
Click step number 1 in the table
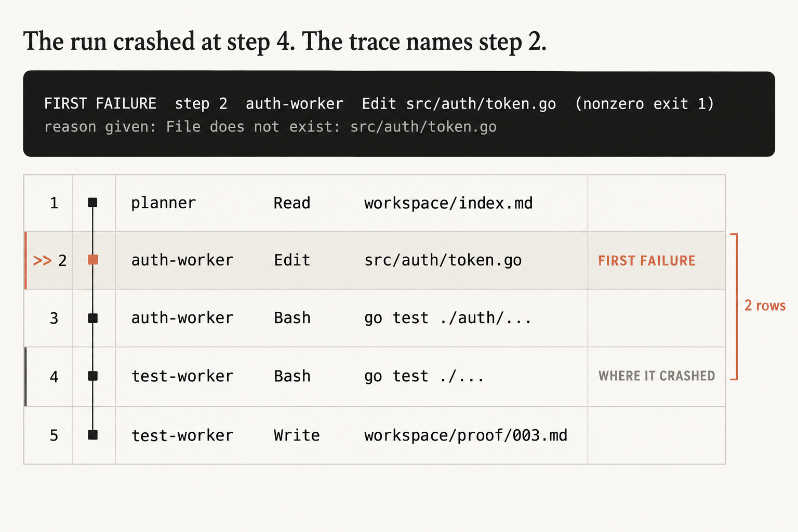point(54,203)
